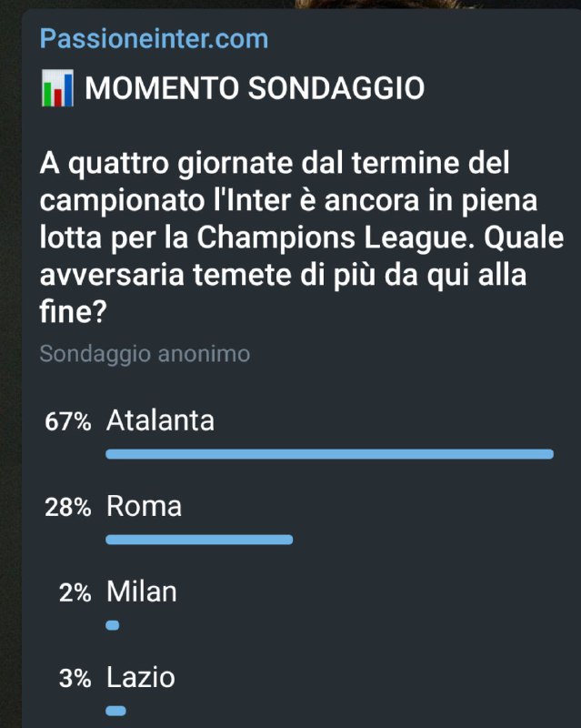
Task: Click the 'Sondaggio anonimo' label
Action: point(144,354)
